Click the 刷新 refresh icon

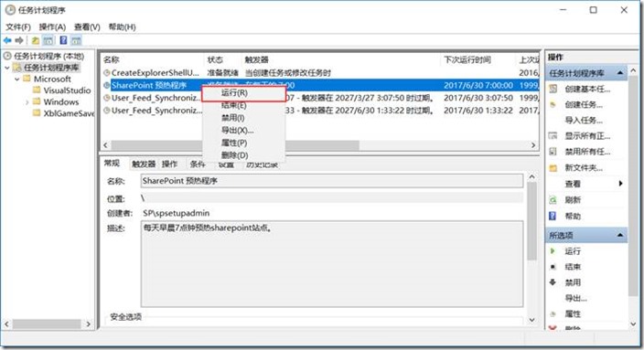(553, 200)
